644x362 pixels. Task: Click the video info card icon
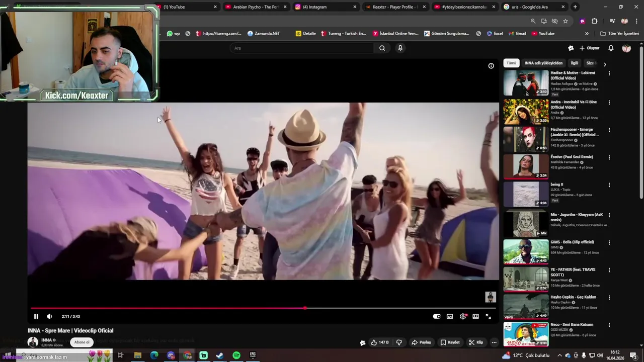point(491,66)
